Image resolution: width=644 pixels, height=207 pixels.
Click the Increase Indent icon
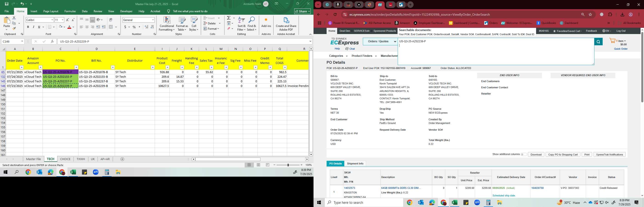104,27
